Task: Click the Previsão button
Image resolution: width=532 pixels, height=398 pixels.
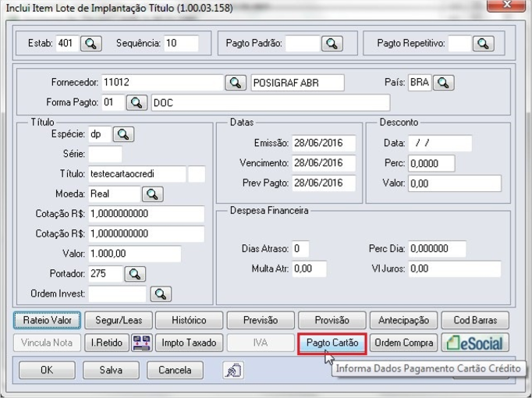Action: pyautogui.click(x=261, y=320)
